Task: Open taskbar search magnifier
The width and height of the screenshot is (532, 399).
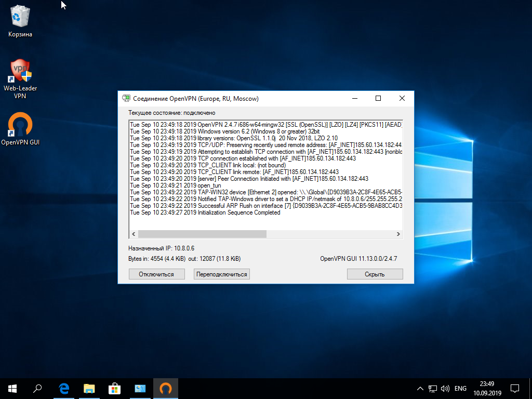Action: (37, 389)
